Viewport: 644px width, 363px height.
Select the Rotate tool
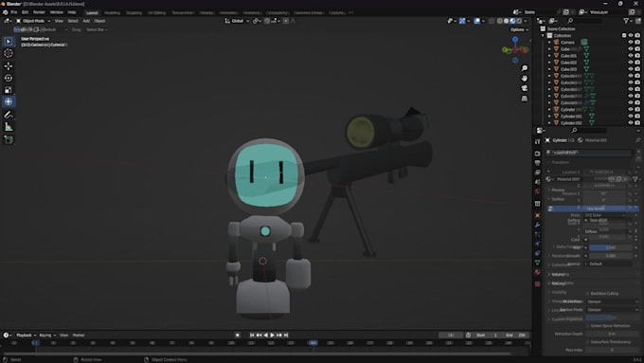pyautogui.click(x=9, y=78)
